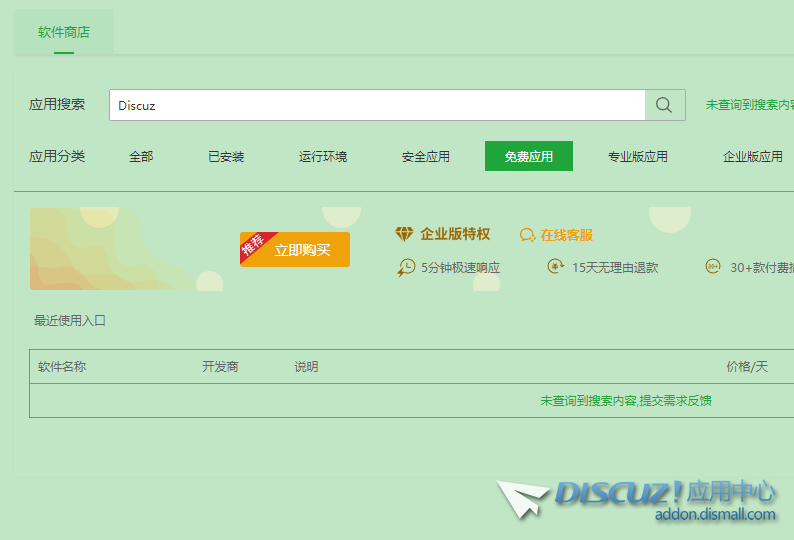The height and width of the screenshot is (540, 794).
Task: Click the 在线客服 chat bubble icon
Action: coord(527,235)
